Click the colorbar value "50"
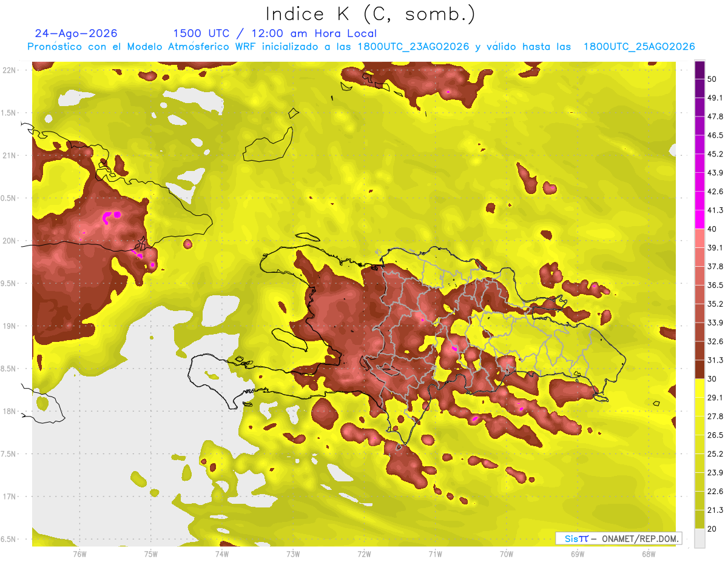Screen dimensions: 728x562 [712, 79]
